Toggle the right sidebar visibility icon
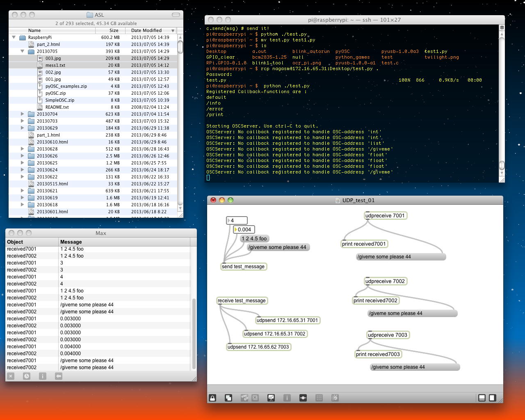Screen dimensions: 525x420 tap(492, 398)
